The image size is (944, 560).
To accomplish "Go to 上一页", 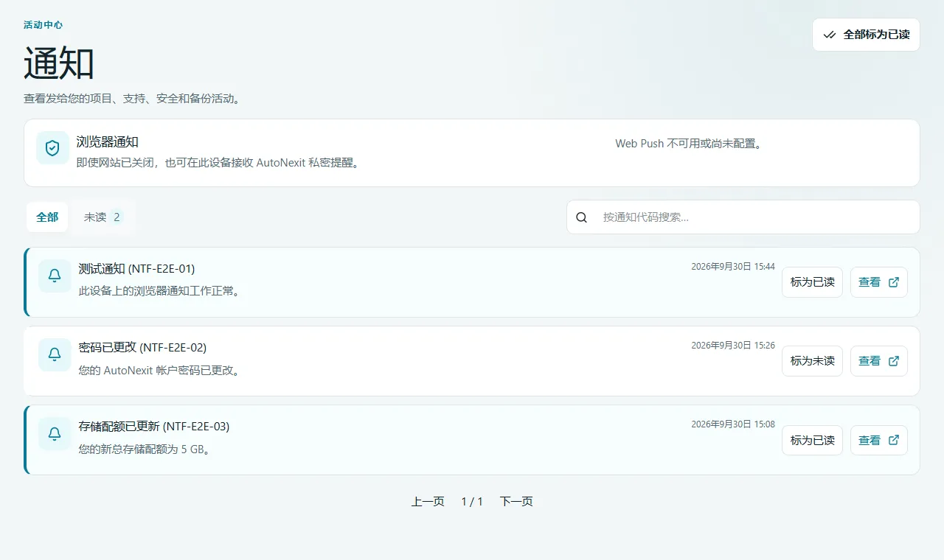I will coord(428,502).
